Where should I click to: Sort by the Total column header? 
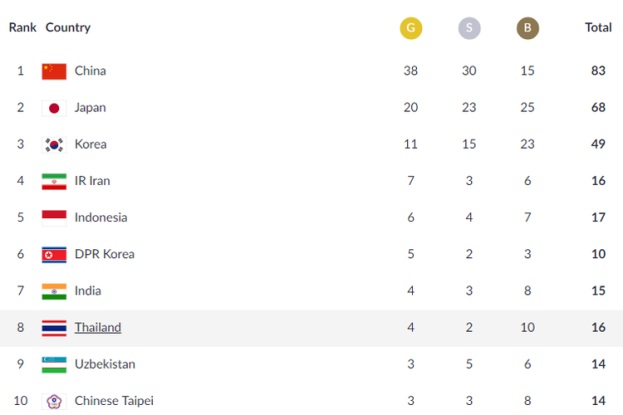point(598,27)
